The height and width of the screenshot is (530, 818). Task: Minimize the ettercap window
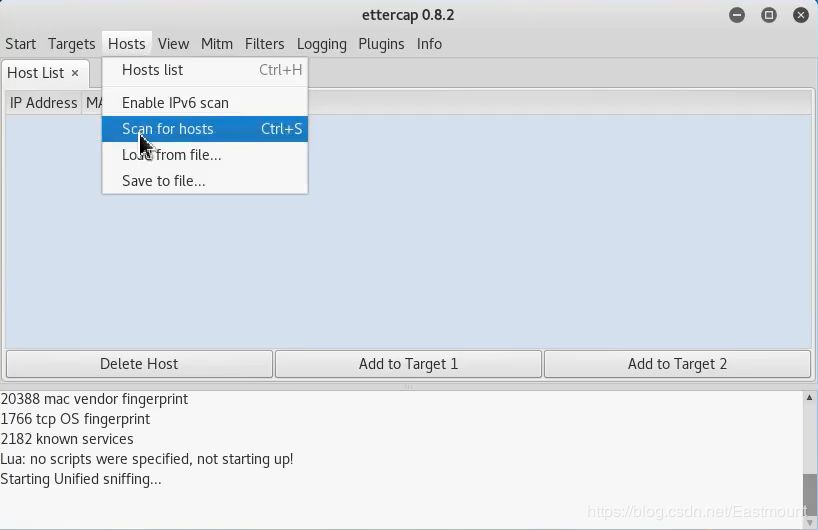(x=737, y=15)
